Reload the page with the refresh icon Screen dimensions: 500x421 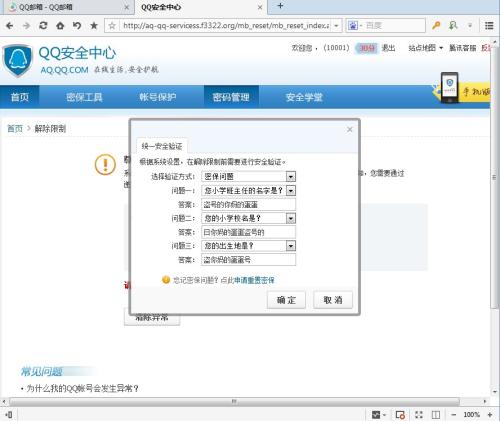[x=43, y=26]
